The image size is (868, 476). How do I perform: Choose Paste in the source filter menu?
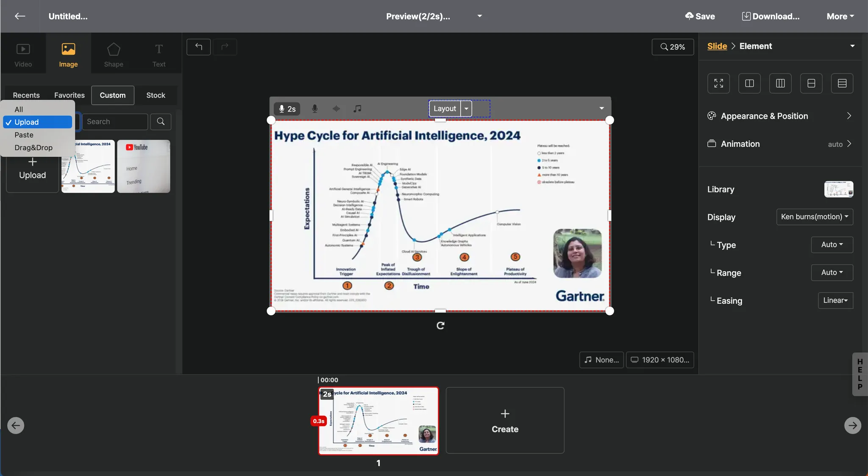tap(38, 135)
